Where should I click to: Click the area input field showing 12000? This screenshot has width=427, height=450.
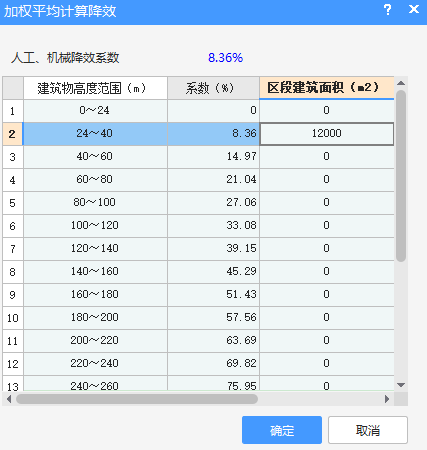(x=327, y=134)
